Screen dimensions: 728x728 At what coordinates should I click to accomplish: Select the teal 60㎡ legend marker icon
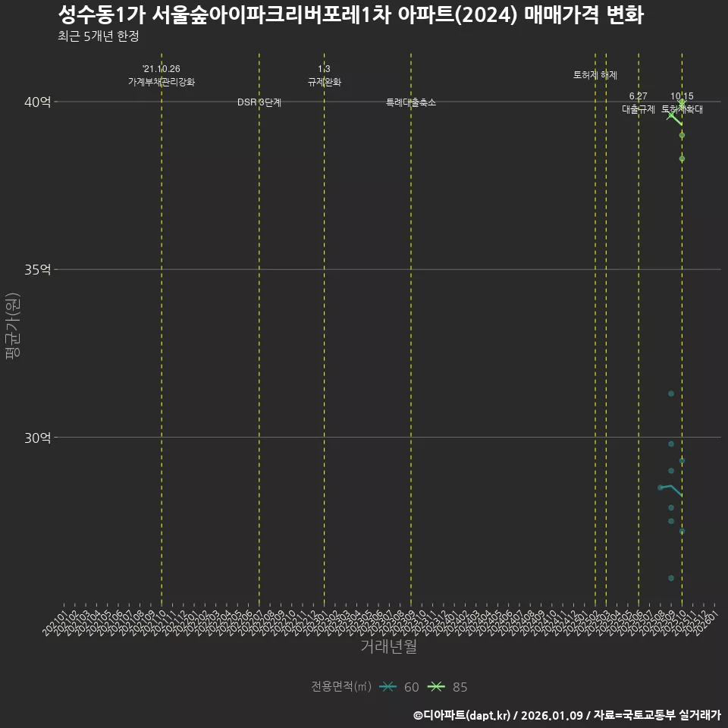388,687
